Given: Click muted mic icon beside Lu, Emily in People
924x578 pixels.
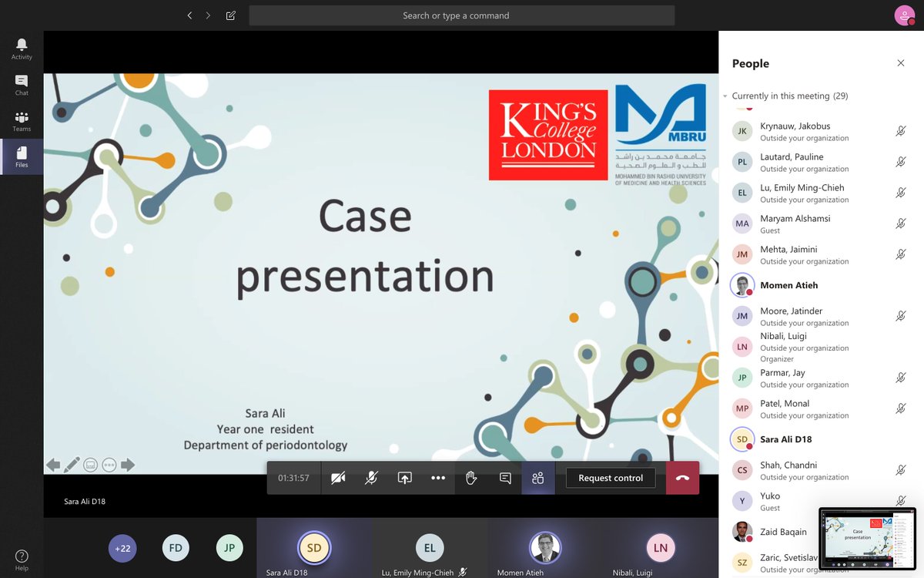Looking at the screenshot, I should click(x=900, y=193).
